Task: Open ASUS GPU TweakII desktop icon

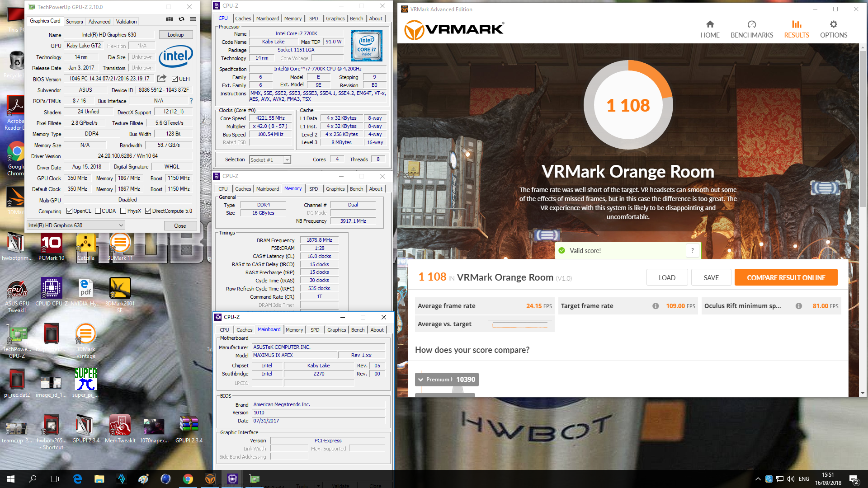Action: point(17,296)
